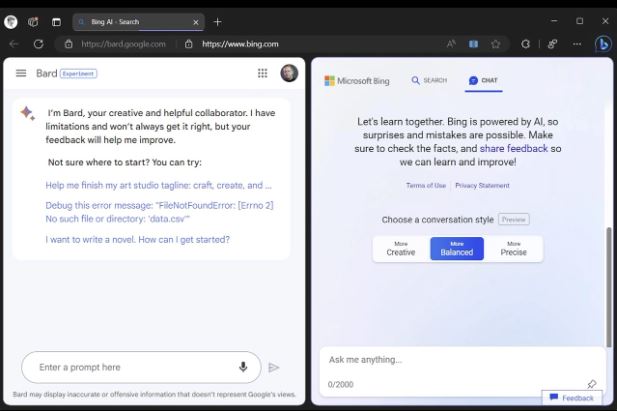
Task: Open Bing Privacy Statement
Action: click(x=482, y=185)
